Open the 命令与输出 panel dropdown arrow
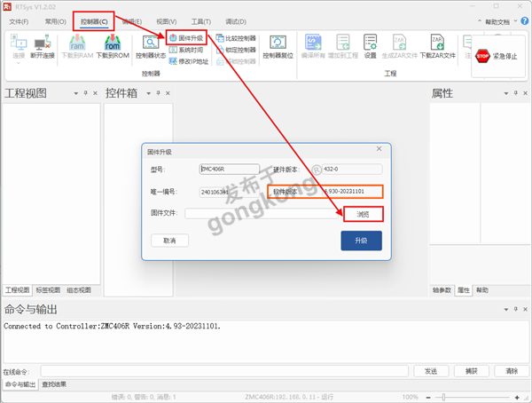 click(x=506, y=309)
